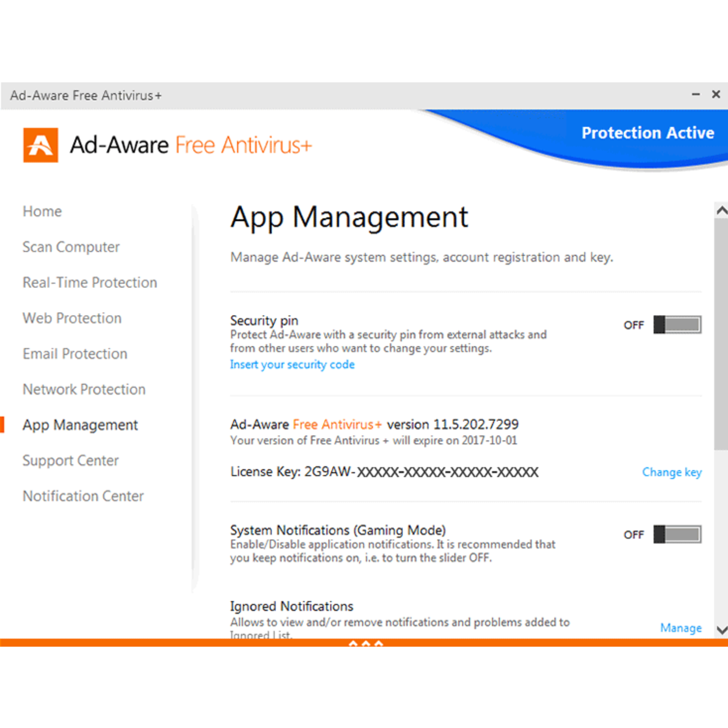
Task: Click the Ignored Notifications heading
Action: pos(292,606)
